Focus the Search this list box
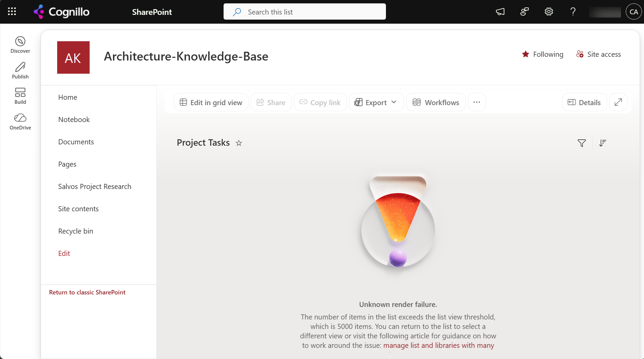Screen dimensions: 644x359 click(305, 12)
